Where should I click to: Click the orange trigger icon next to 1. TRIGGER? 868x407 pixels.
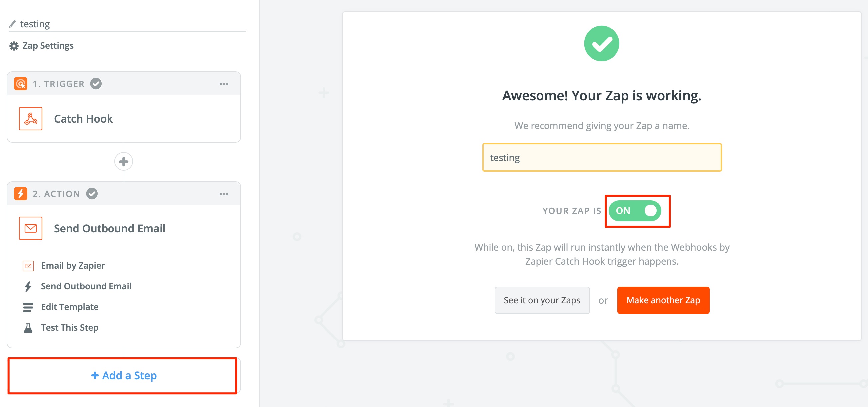click(x=21, y=84)
